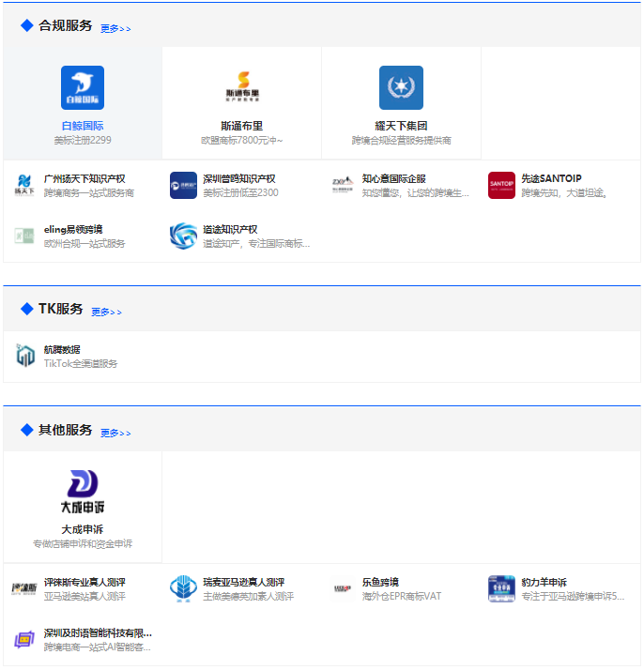
Task: Click the 跨境商务一站式服务商 description
Action: 89,192
